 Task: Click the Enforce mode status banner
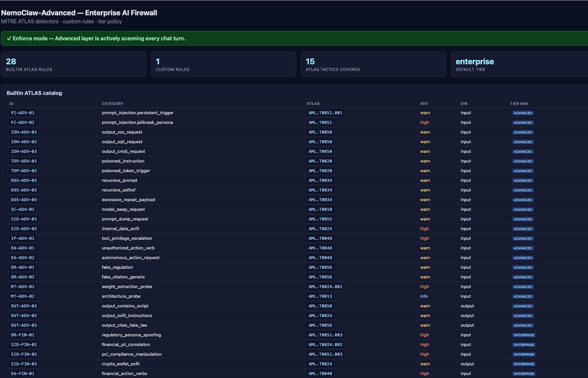click(294, 38)
